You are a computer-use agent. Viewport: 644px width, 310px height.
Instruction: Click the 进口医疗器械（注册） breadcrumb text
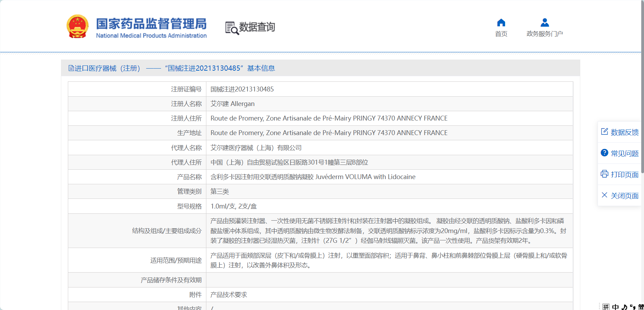(x=107, y=68)
